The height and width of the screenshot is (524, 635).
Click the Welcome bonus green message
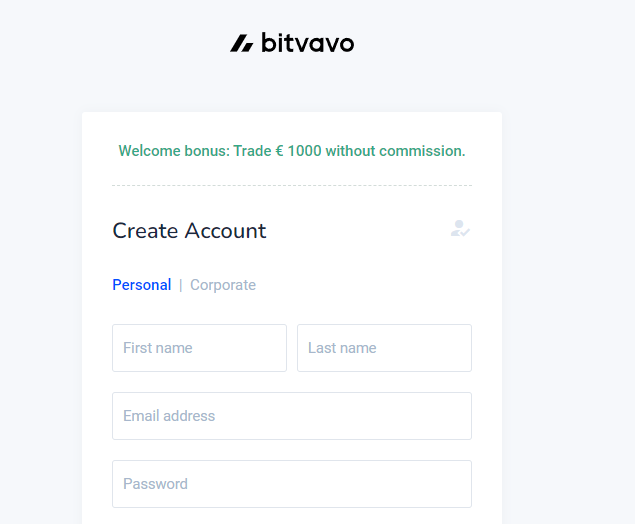click(x=292, y=151)
